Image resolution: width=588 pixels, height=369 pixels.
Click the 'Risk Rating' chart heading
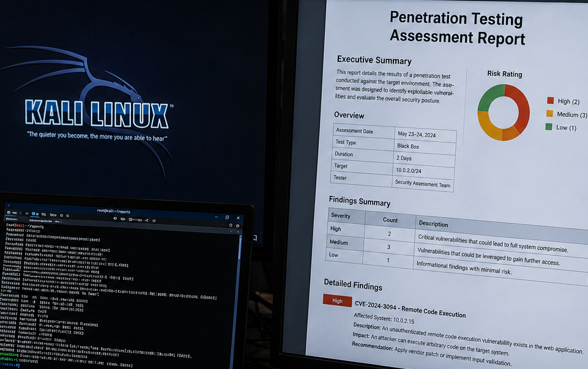click(x=504, y=73)
